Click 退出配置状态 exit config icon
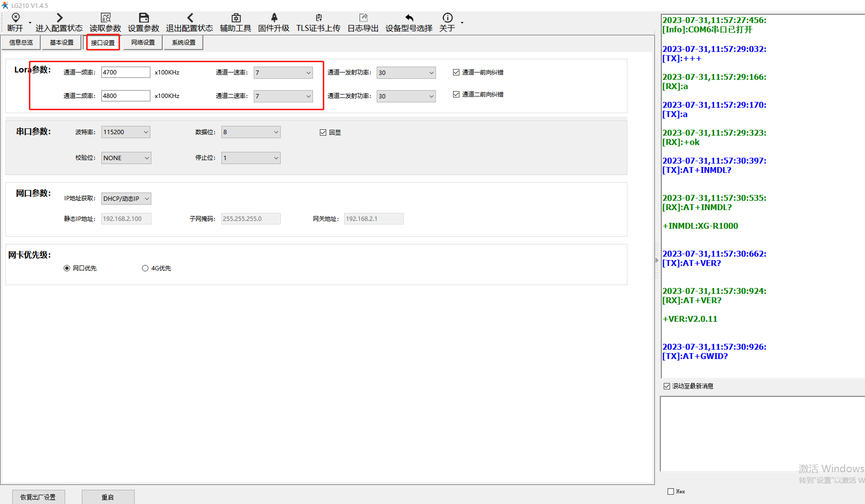 [x=190, y=18]
